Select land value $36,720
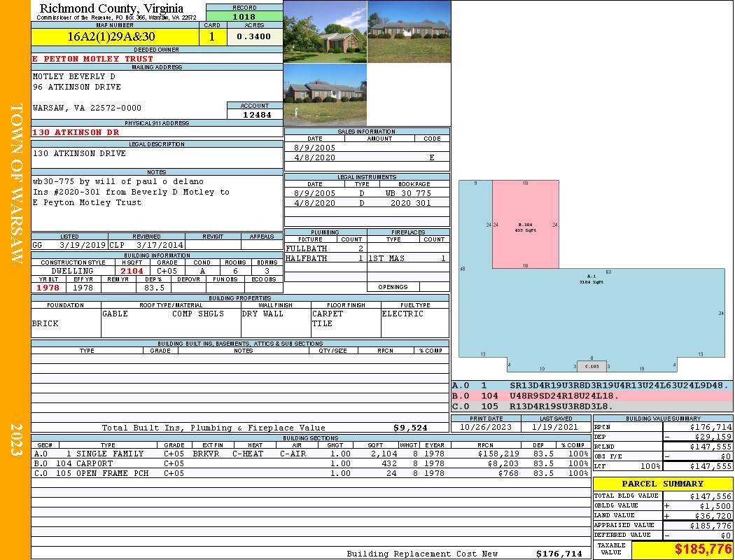The image size is (735, 560). [713, 516]
